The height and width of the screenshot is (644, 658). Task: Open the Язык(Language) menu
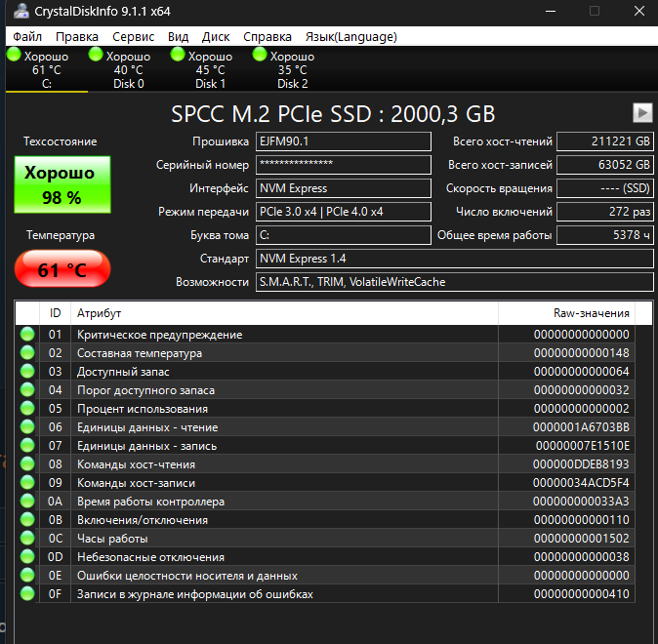tap(350, 37)
